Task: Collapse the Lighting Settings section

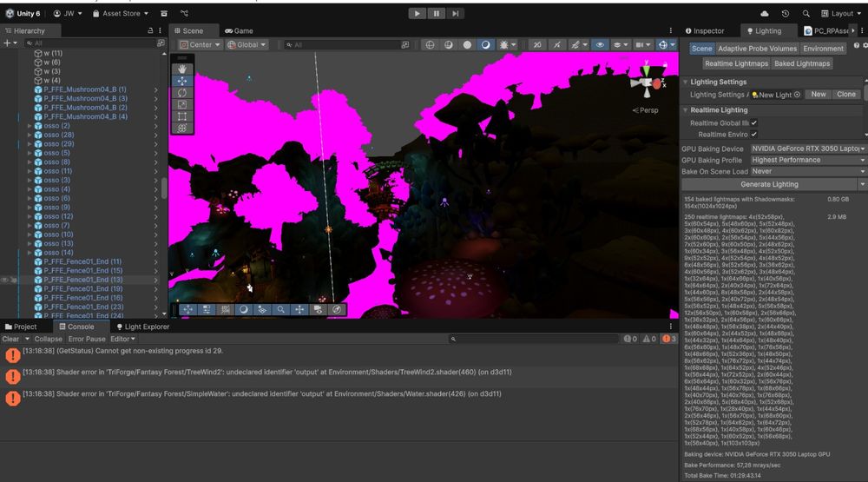Action: 686,82
